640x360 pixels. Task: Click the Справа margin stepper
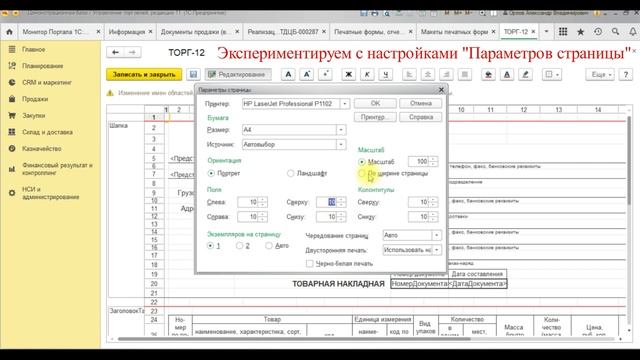coord(263,217)
